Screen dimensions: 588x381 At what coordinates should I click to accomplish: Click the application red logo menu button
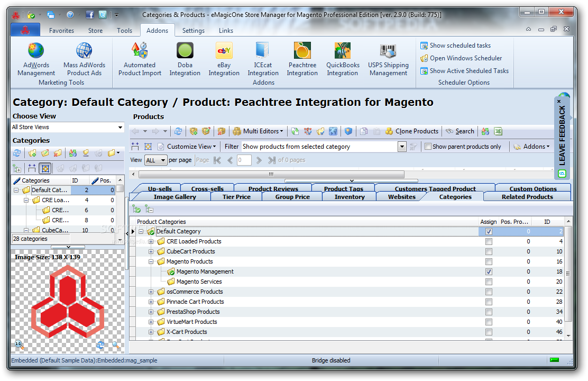pyautogui.click(x=25, y=30)
